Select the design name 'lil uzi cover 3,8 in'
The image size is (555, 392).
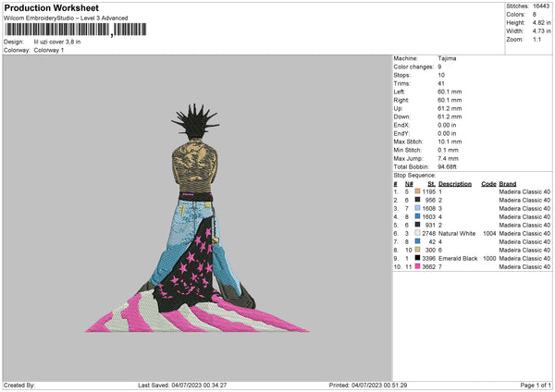[57, 42]
